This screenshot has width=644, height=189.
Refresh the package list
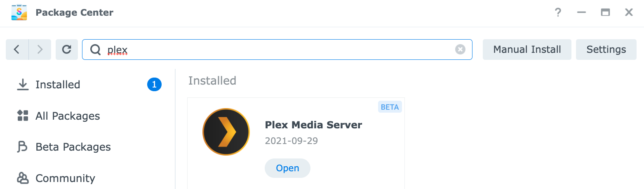point(67,50)
